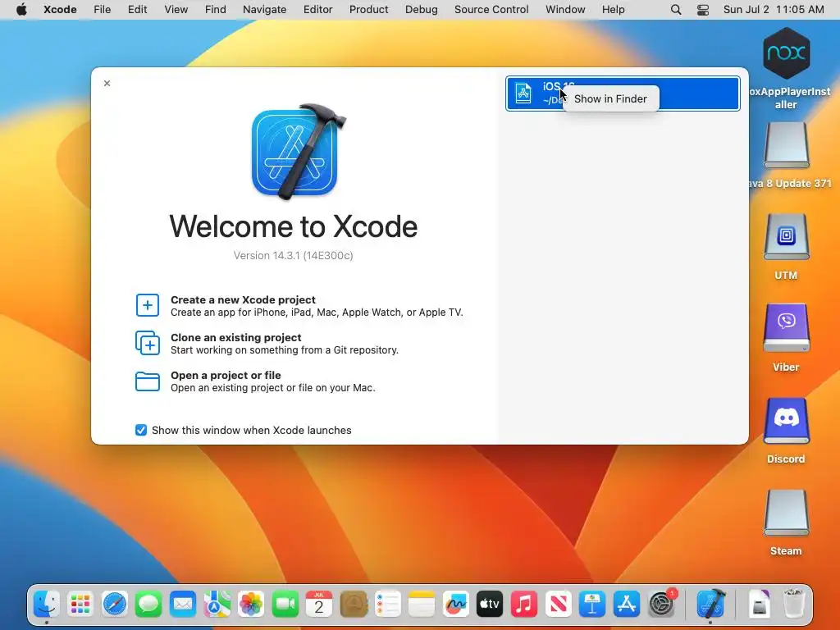Open Notes from the Dock
The width and height of the screenshot is (840, 630).
tap(422, 605)
